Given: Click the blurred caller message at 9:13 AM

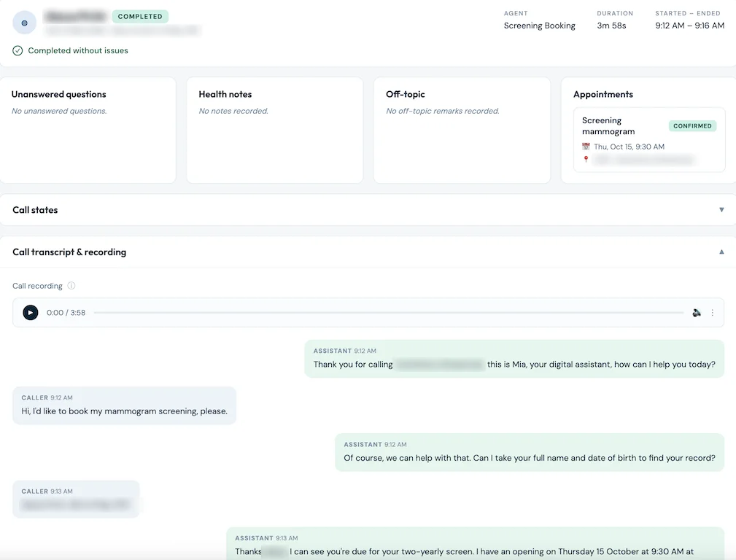Looking at the screenshot, I should point(76,499).
